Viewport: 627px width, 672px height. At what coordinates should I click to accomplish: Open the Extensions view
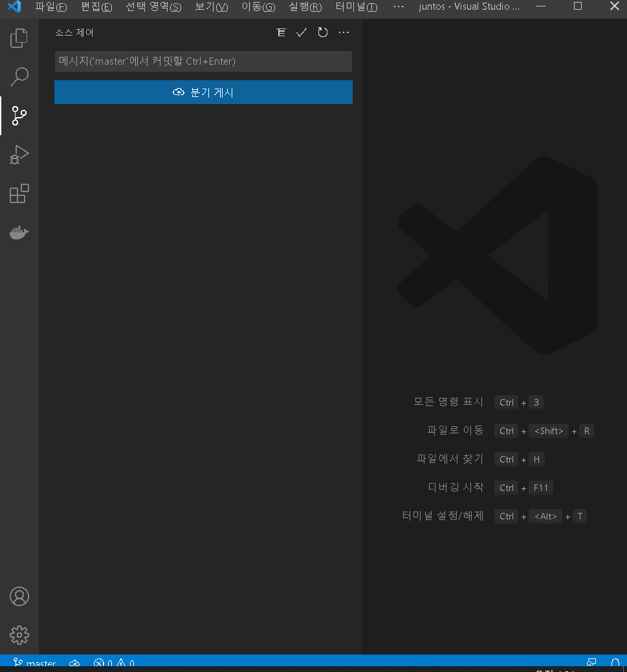[19, 194]
